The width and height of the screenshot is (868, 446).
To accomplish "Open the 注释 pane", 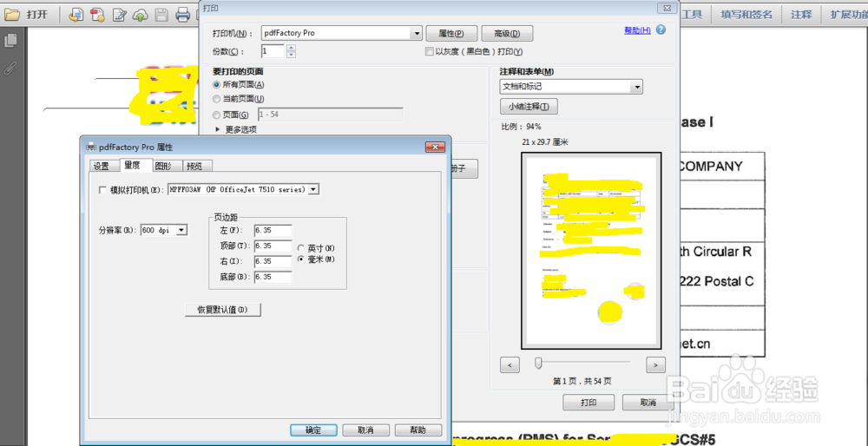I will pos(801,15).
